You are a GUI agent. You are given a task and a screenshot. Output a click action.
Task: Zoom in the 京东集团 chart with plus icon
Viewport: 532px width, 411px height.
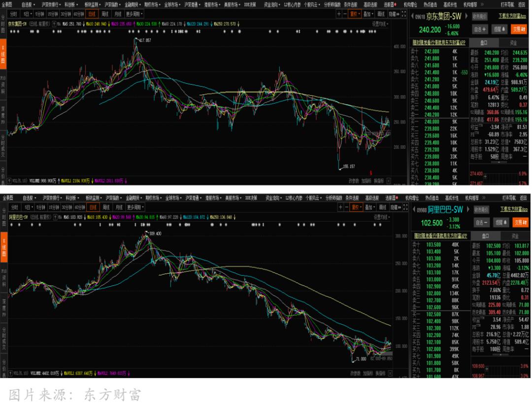click(x=338, y=14)
